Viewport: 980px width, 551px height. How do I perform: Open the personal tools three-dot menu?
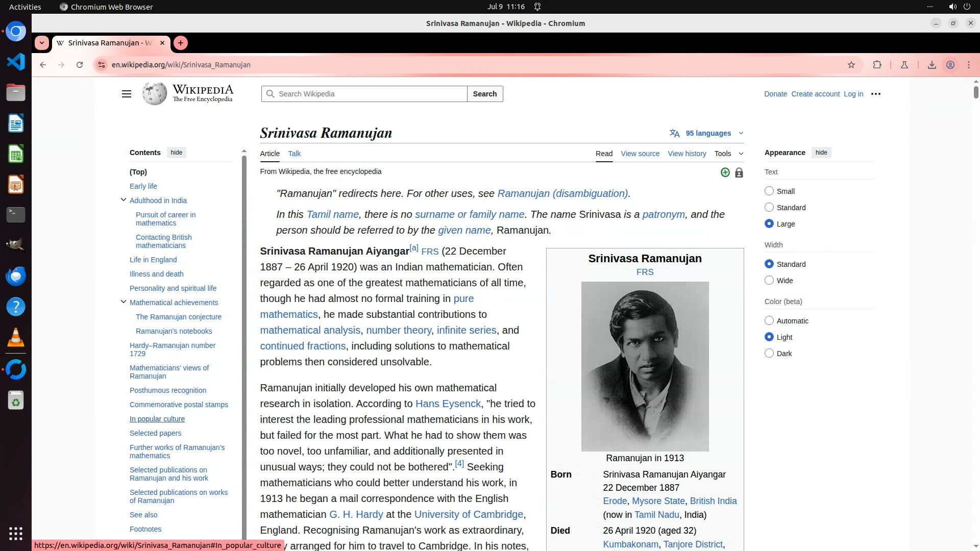(876, 94)
